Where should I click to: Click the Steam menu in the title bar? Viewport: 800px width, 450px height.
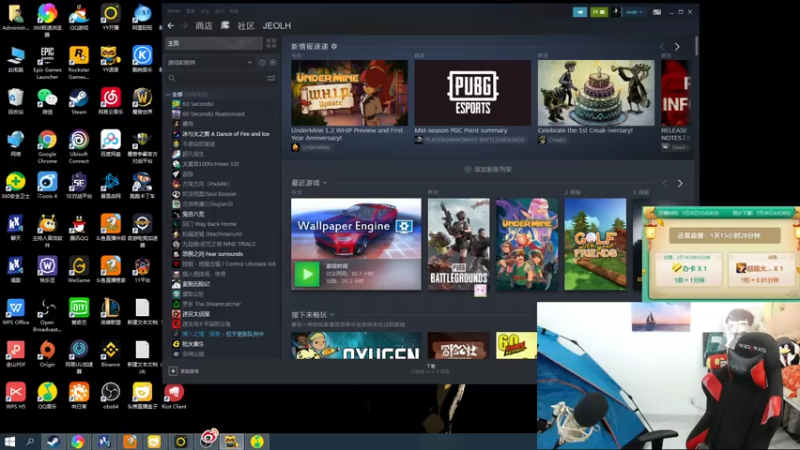173,11
